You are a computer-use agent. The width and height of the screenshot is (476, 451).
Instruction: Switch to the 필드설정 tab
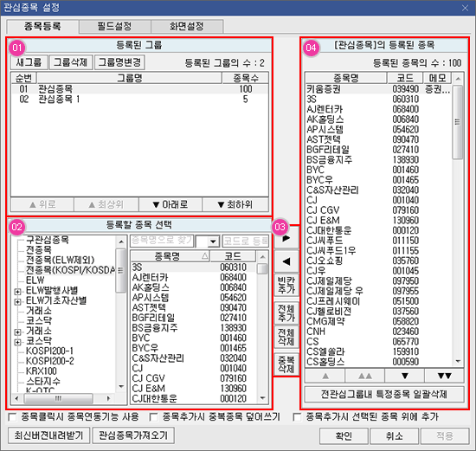tap(115, 27)
